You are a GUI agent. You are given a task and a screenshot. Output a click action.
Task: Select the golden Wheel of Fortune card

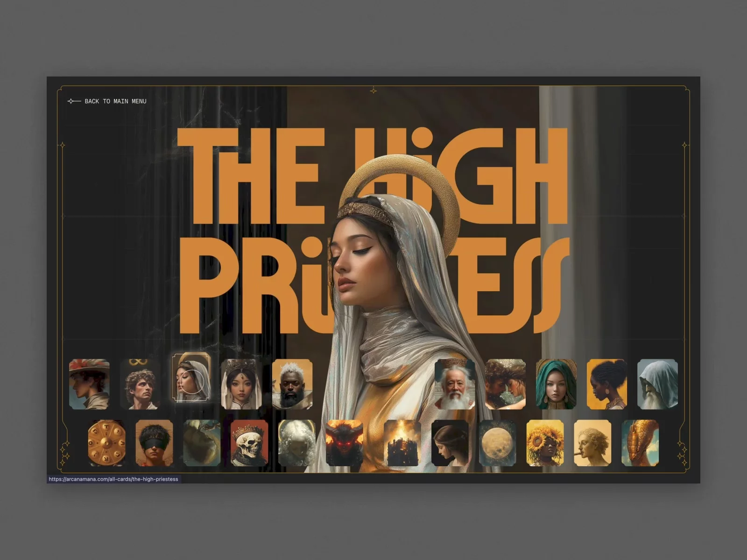coord(107,443)
